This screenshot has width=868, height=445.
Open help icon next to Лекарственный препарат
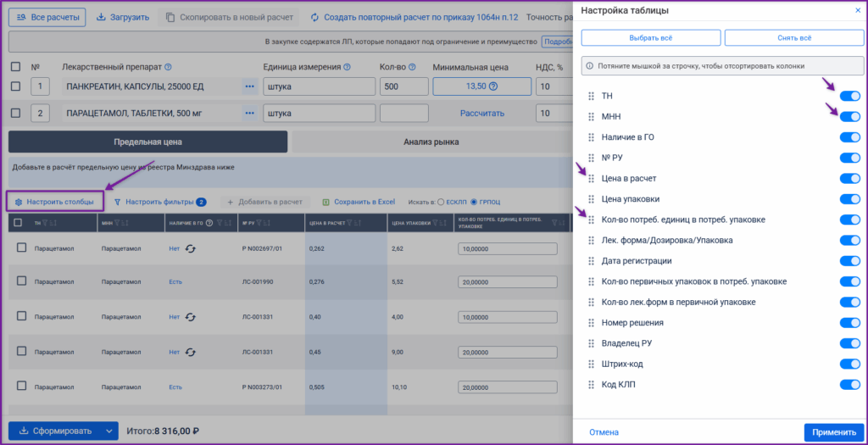169,67
